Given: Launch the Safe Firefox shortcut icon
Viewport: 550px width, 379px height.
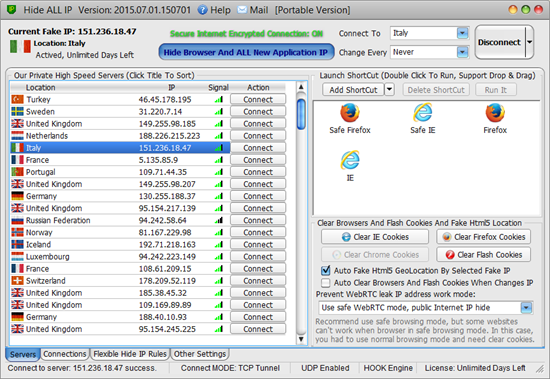Looking at the screenshot, I should [350, 113].
